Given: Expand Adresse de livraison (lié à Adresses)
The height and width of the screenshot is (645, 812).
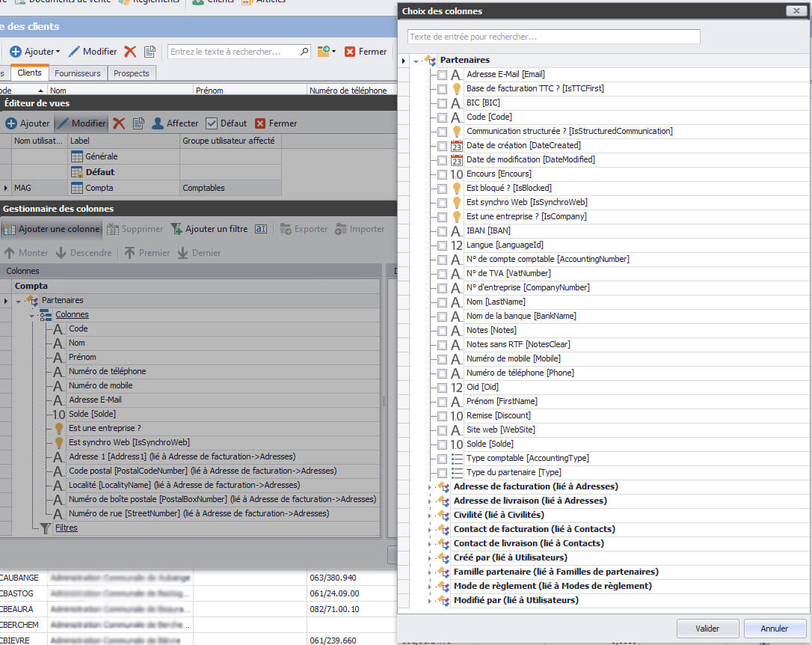Looking at the screenshot, I should point(430,501).
